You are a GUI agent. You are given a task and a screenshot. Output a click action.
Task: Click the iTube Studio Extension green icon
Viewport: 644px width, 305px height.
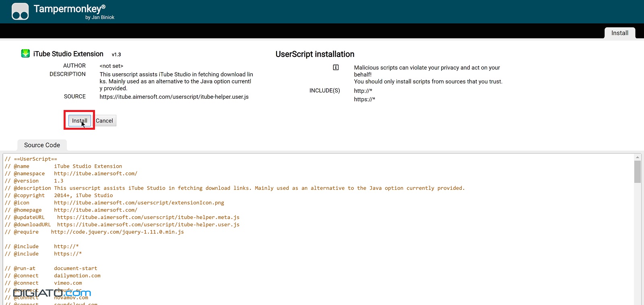coord(25,53)
